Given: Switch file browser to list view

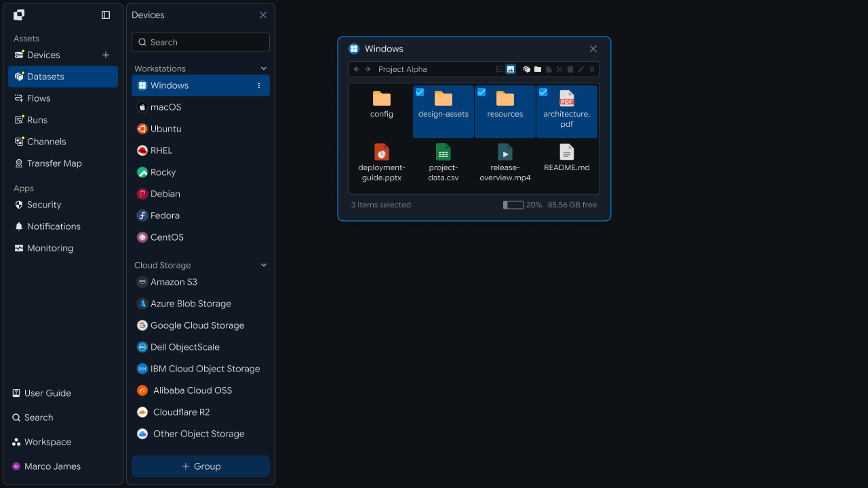Looking at the screenshot, I should pyautogui.click(x=500, y=69).
